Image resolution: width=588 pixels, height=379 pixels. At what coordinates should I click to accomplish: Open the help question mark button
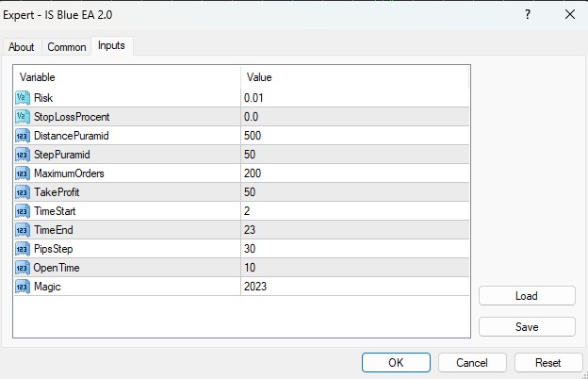tap(528, 15)
